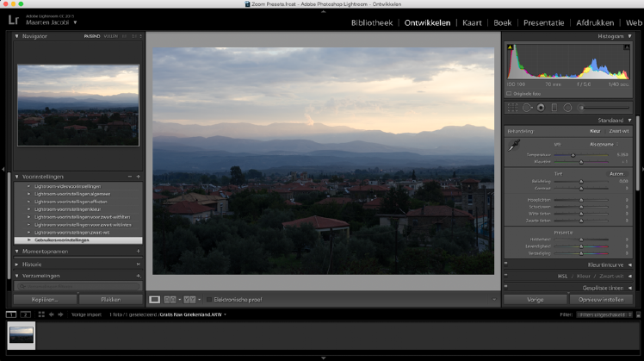
Task: Select main window display 1
Action: click(11, 314)
